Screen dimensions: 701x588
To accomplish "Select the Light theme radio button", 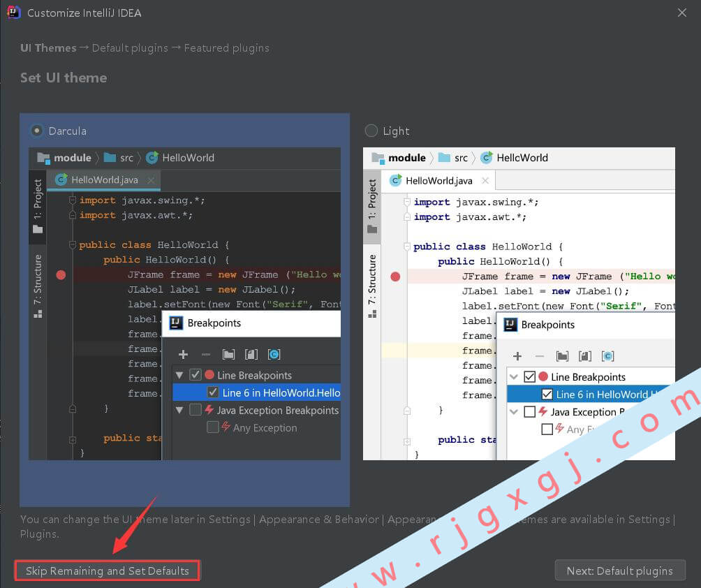I will coord(371,131).
